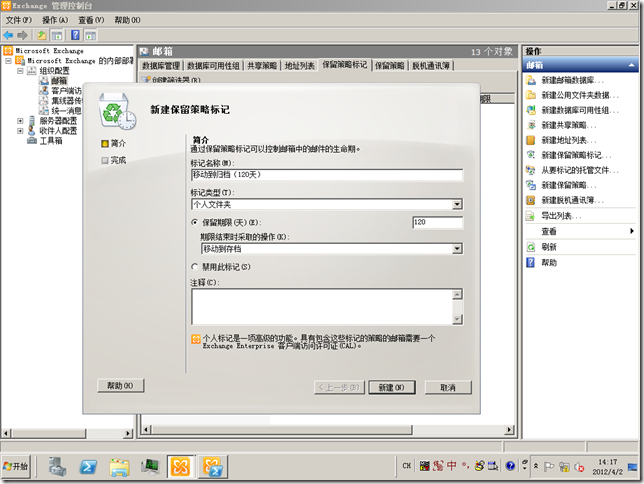Select the 禁用此标记 radio button
The image size is (644, 484).
[194, 267]
